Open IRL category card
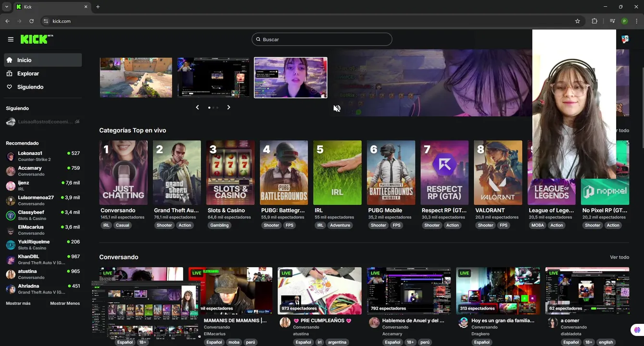The image size is (644, 346). tap(337, 173)
